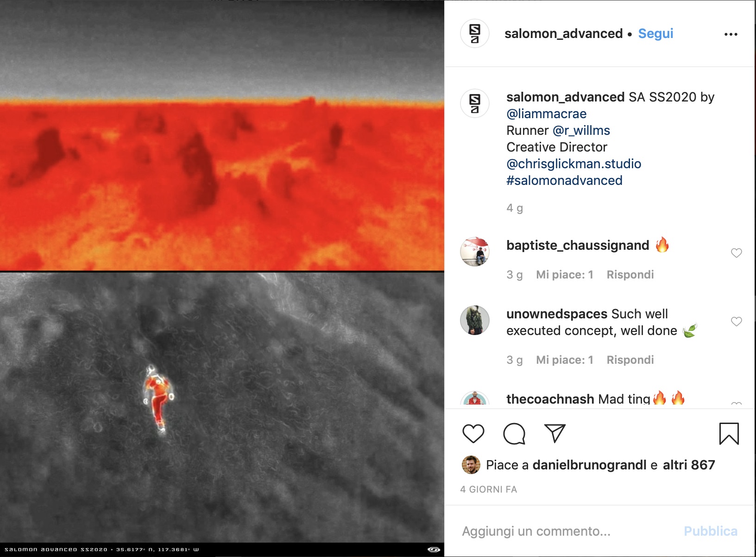Image resolution: width=756 pixels, height=557 pixels.
Task: View baptiste_chaussignand's profile picture
Action: [x=475, y=252]
